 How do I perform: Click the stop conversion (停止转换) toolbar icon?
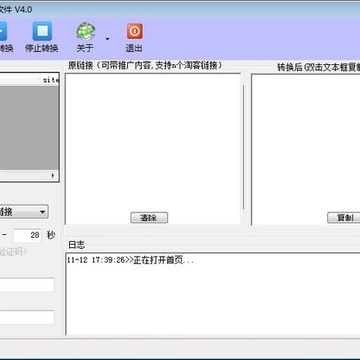pyautogui.click(x=42, y=31)
